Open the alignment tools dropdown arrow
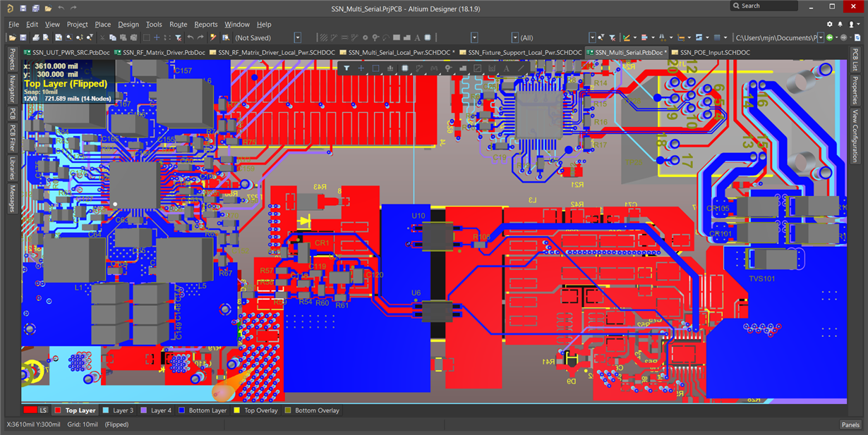Screen dimensions: 868x435 pos(653,37)
